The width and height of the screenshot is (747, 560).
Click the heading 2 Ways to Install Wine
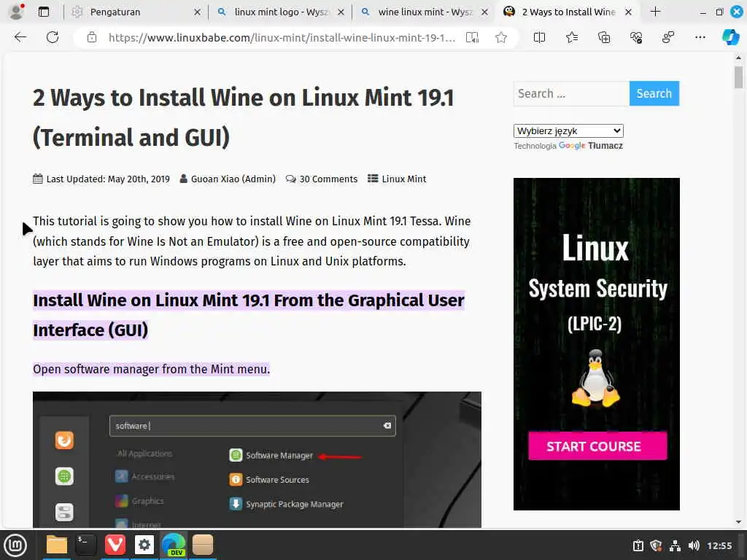(243, 117)
